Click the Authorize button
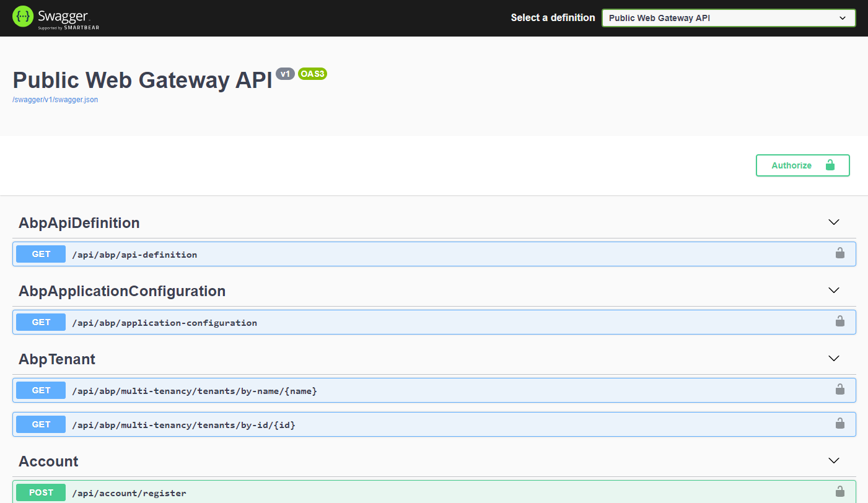Screen dimensions: 868x503 (803, 165)
